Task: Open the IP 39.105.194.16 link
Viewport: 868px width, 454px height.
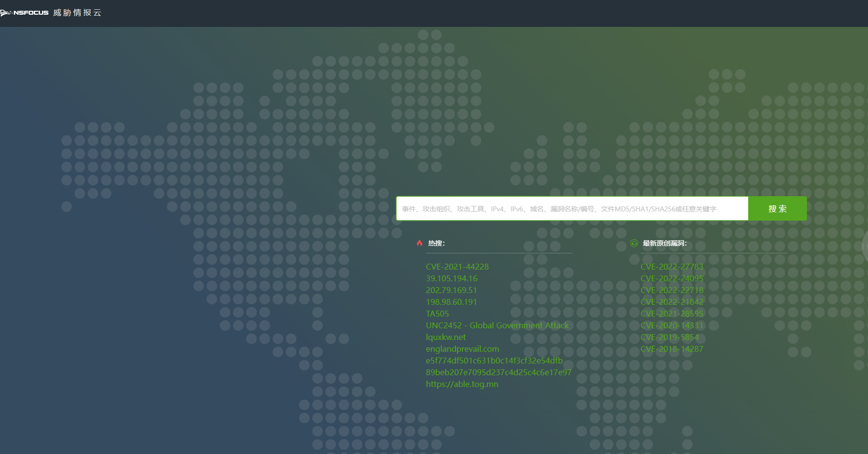Action: click(x=451, y=278)
